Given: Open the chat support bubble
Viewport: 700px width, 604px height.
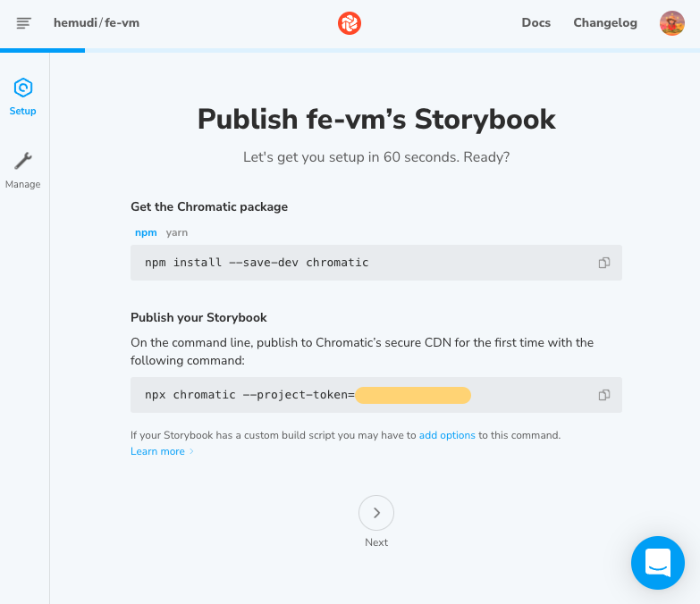Looking at the screenshot, I should pyautogui.click(x=658, y=563).
